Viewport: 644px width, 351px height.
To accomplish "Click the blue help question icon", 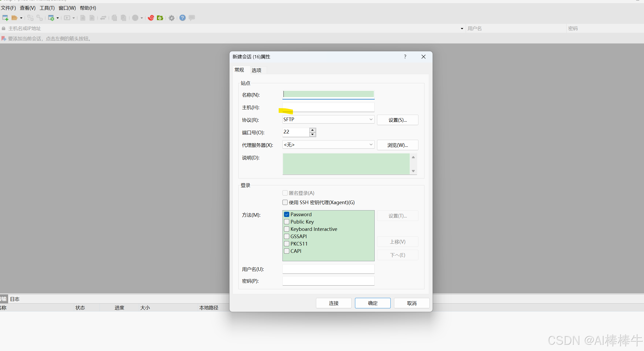I will (x=182, y=18).
